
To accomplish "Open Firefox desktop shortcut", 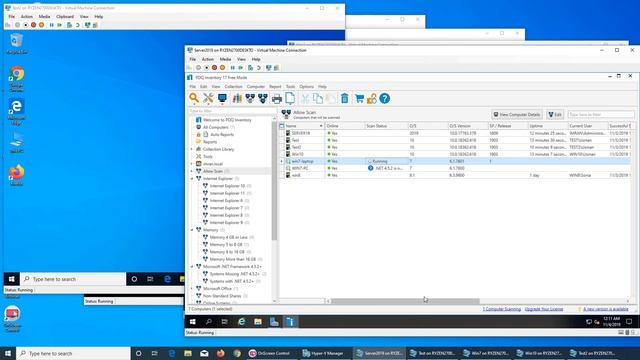I will pyautogui.click(x=16, y=176).
